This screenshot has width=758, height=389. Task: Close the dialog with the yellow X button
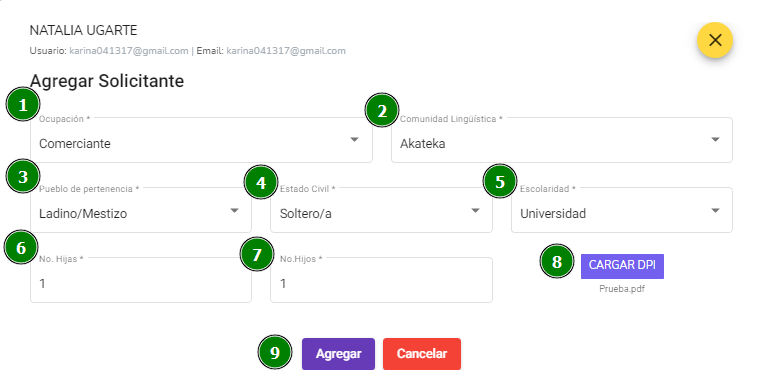click(x=714, y=40)
